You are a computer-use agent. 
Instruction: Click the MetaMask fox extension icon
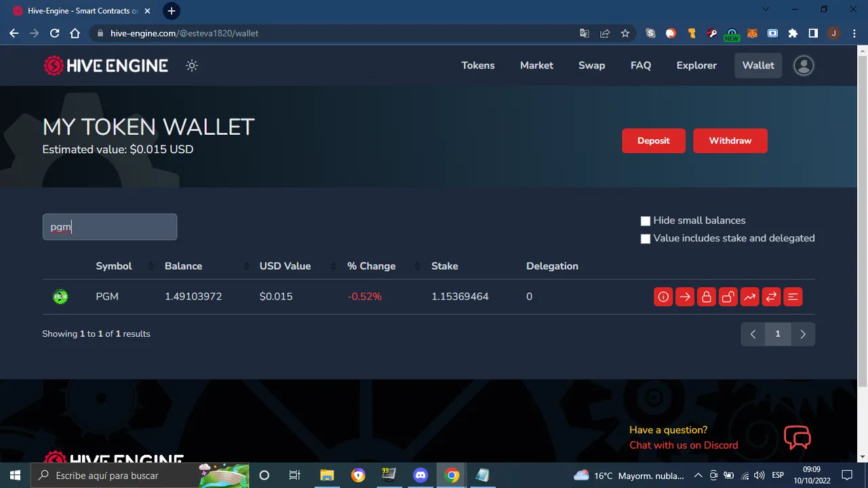coord(752,33)
